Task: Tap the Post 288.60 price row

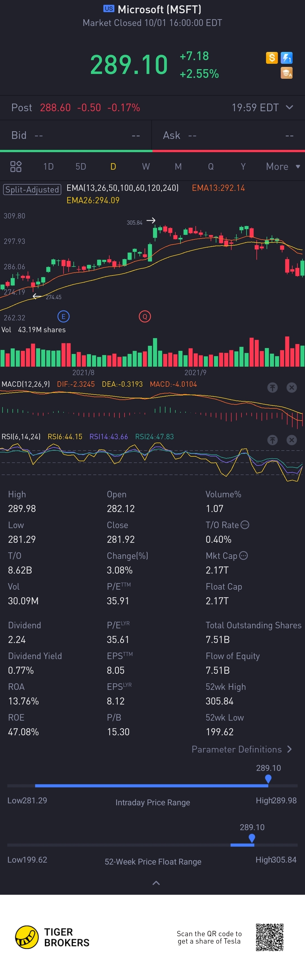Action: 152,108
